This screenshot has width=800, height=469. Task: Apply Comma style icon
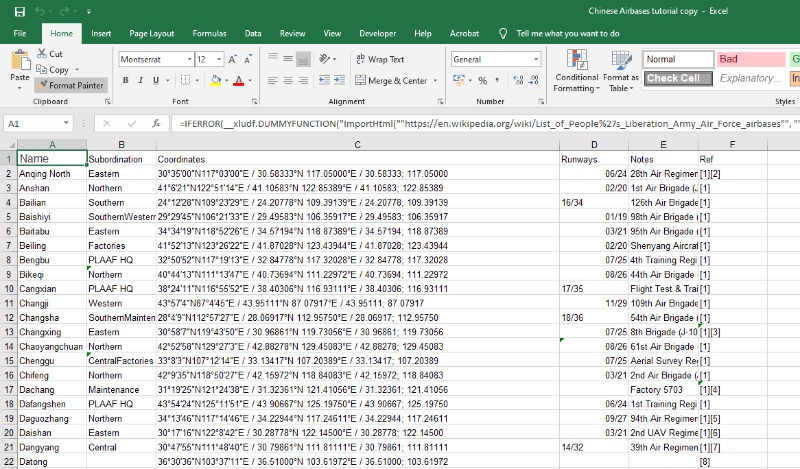click(497, 80)
